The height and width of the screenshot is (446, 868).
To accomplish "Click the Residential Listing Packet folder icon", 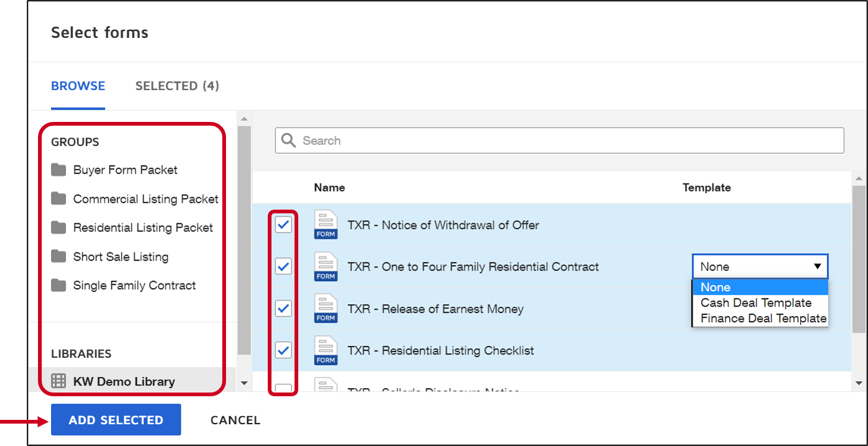I will (59, 227).
